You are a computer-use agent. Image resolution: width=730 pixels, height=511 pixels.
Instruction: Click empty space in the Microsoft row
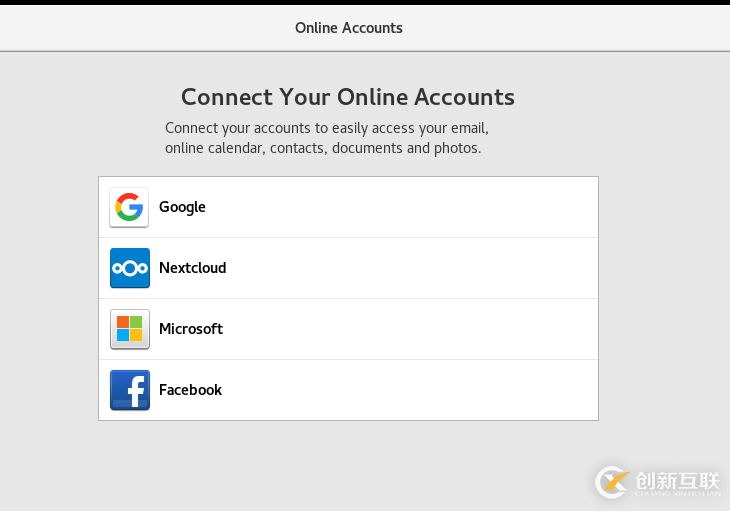420,329
